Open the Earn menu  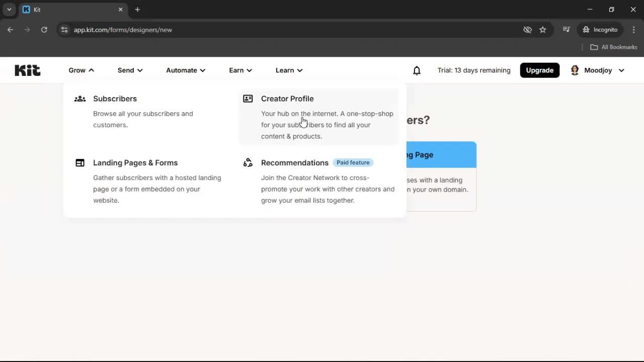coord(240,70)
